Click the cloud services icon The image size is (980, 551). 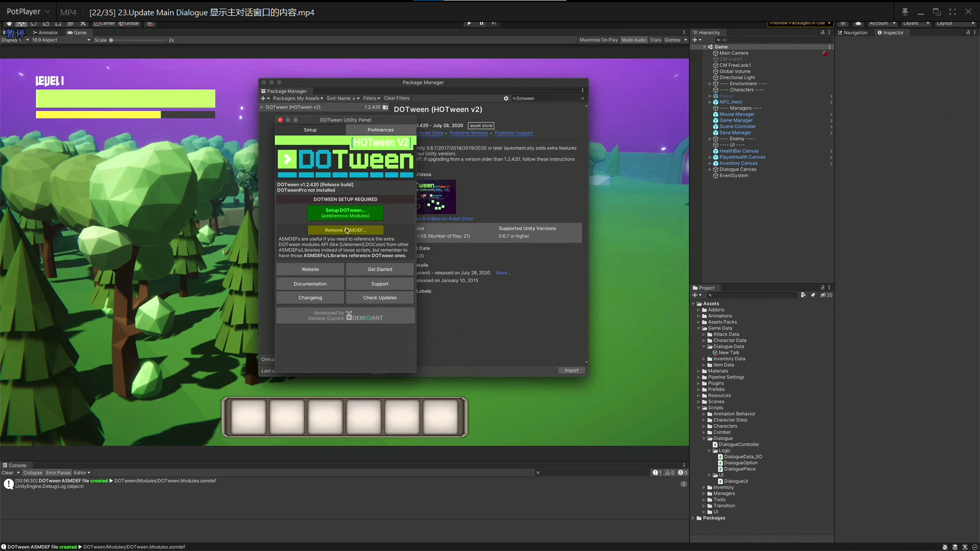click(858, 23)
